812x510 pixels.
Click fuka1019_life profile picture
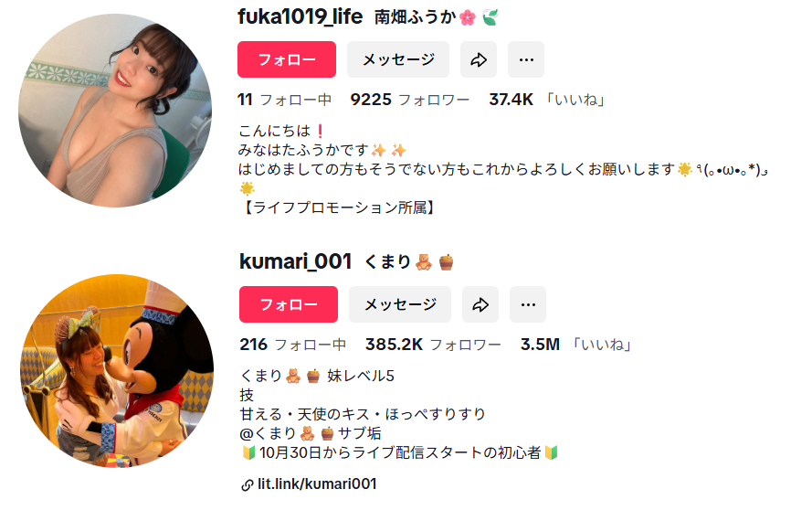tap(115, 111)
